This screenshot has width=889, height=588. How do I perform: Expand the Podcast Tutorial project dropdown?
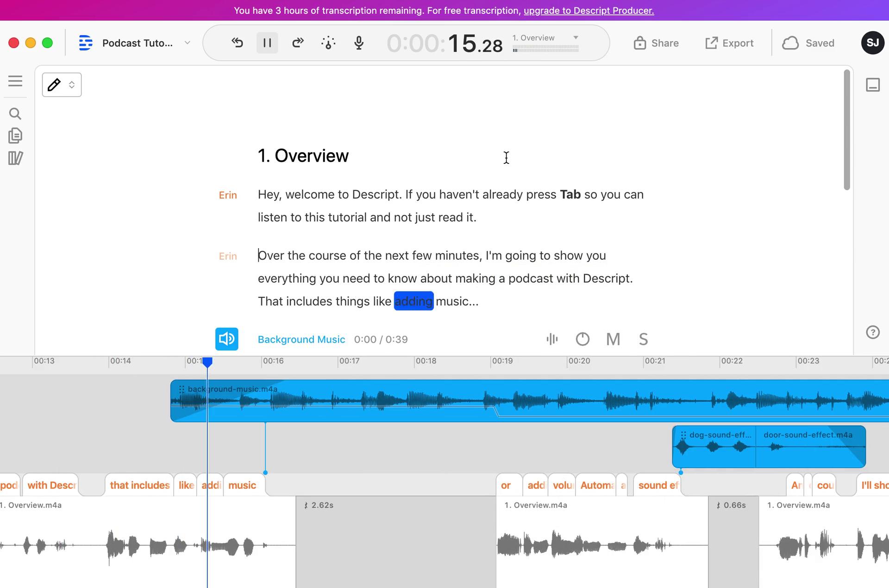tap(187, 43)
